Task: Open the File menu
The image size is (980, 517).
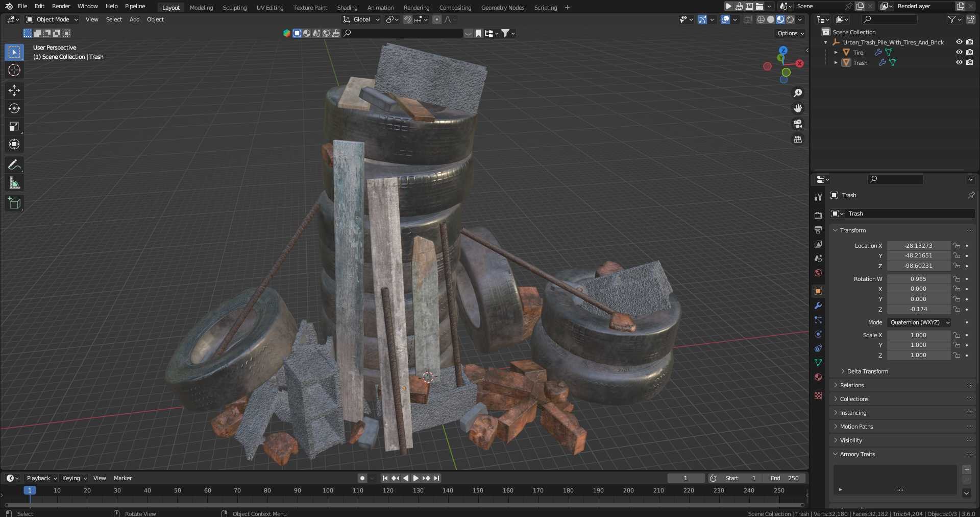Action: (x=22, y=6)
